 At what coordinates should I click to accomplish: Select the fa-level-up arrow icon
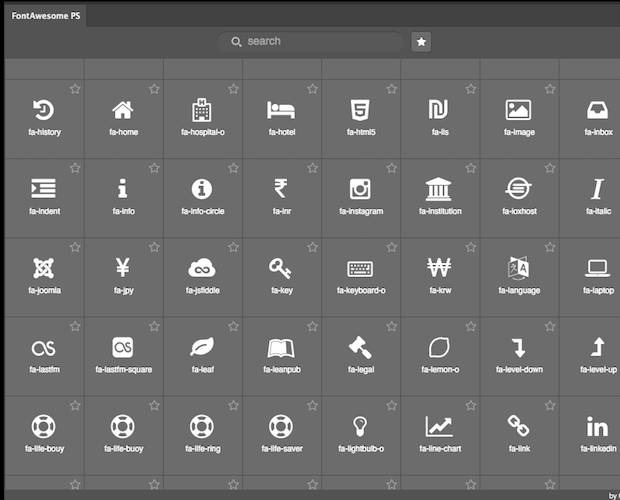click(597, 347)
